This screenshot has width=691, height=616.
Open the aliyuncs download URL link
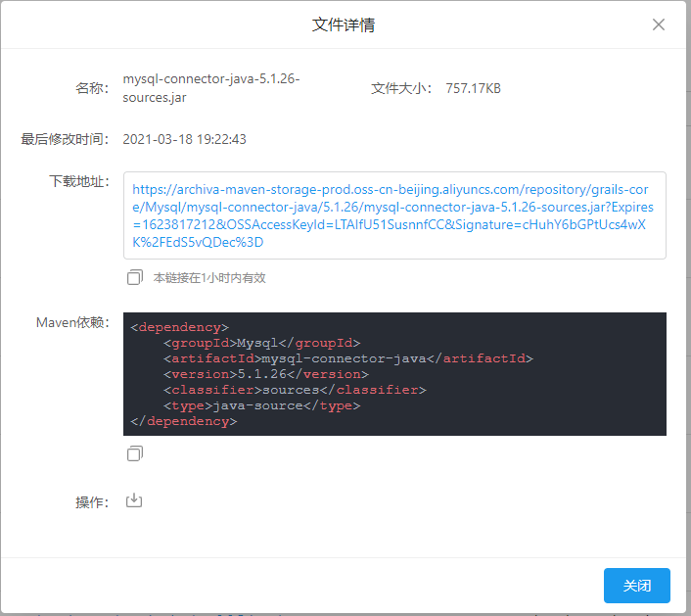[392, 215]
